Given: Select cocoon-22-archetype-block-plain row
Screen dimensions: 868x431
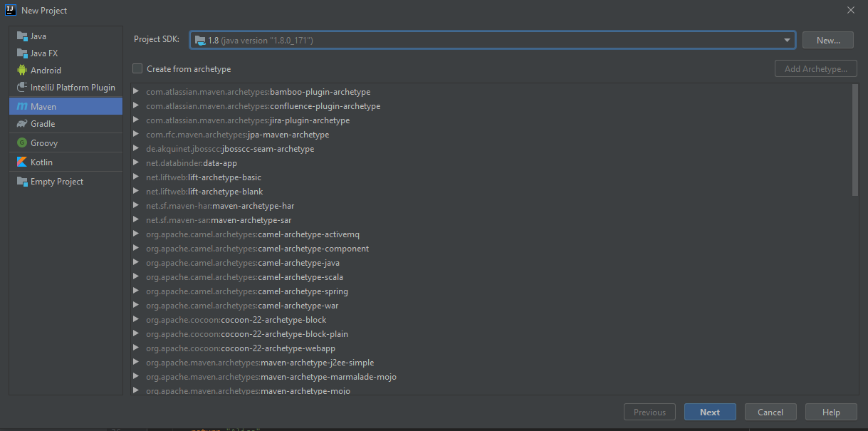Looking at the screenshot, I should click(491, 334).
